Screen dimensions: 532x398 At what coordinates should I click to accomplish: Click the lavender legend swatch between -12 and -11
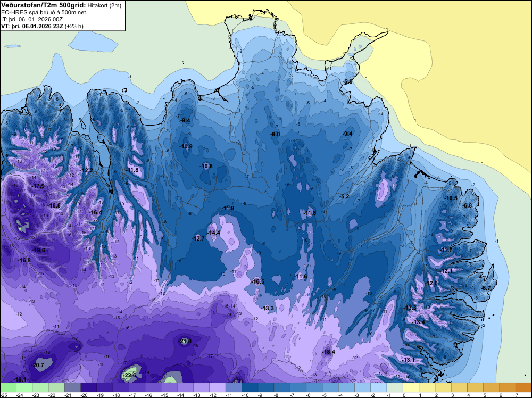(218, 387)
